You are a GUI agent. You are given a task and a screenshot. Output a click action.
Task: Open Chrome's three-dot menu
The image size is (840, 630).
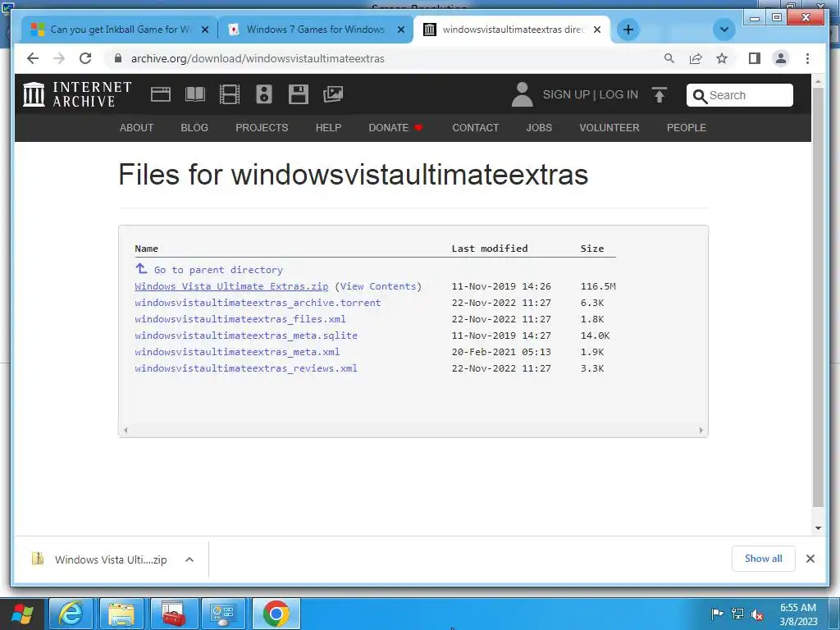(807, 58)
